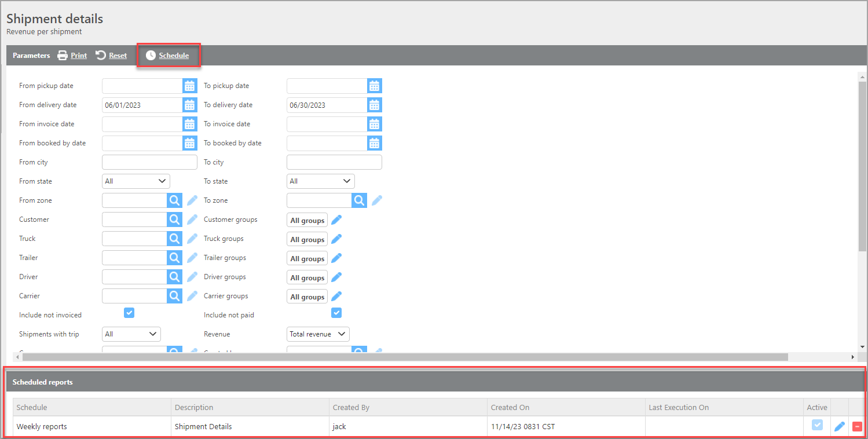Reset the report parameters
This screenshot has height=439, width=868.
(x=111, y=56)
